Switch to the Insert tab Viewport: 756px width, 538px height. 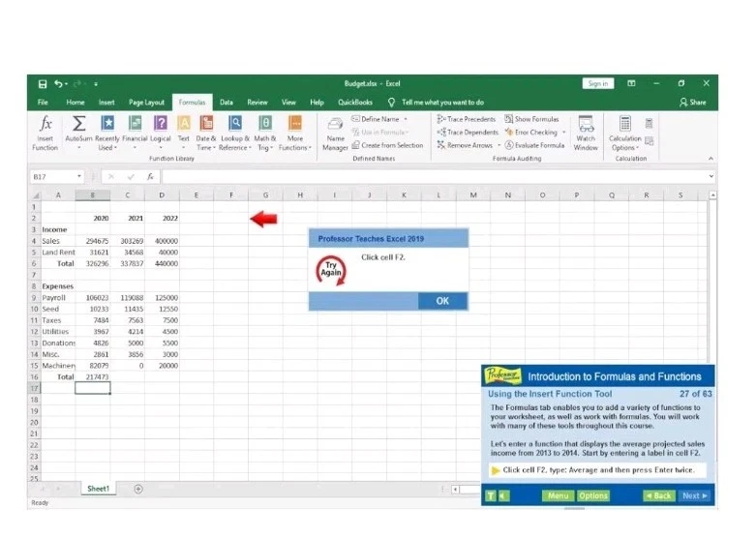(106, 103)
